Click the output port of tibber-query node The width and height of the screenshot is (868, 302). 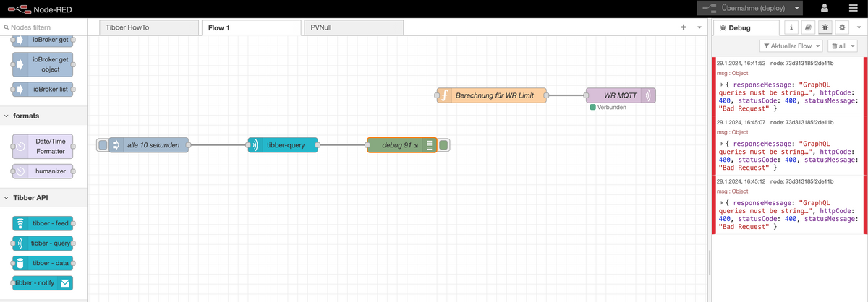pyautogui.click(x=318, y=145)
